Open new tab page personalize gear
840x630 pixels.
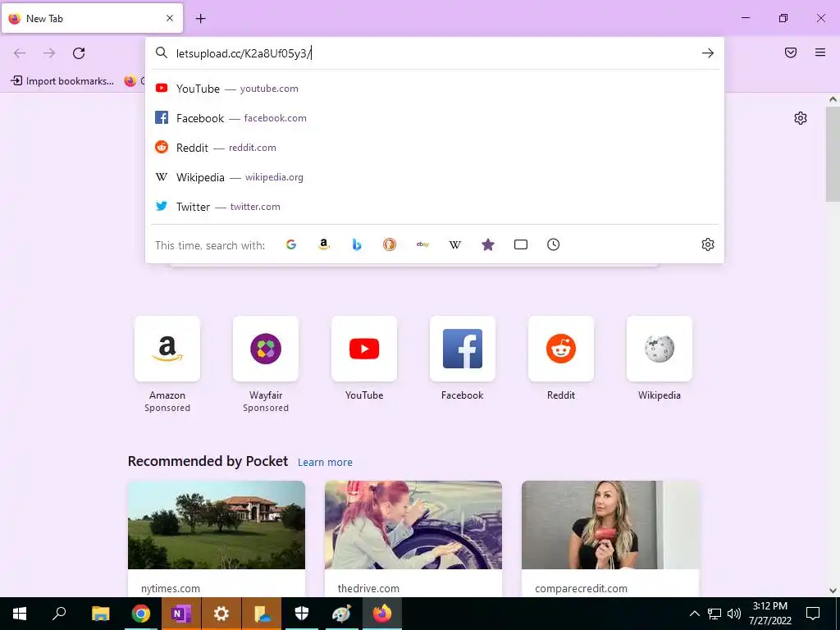tap(801, 118)
